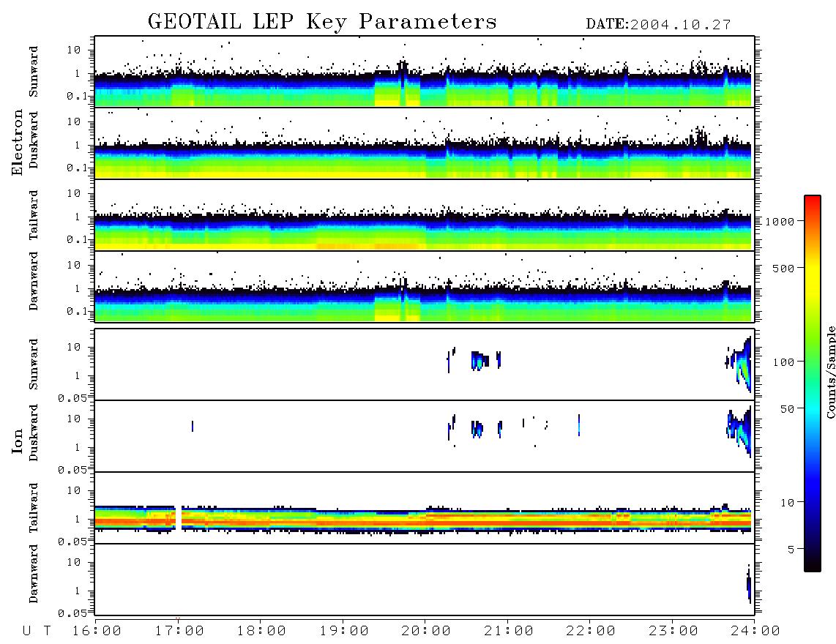Select the Ion Tailward panel label

(34, 508)
